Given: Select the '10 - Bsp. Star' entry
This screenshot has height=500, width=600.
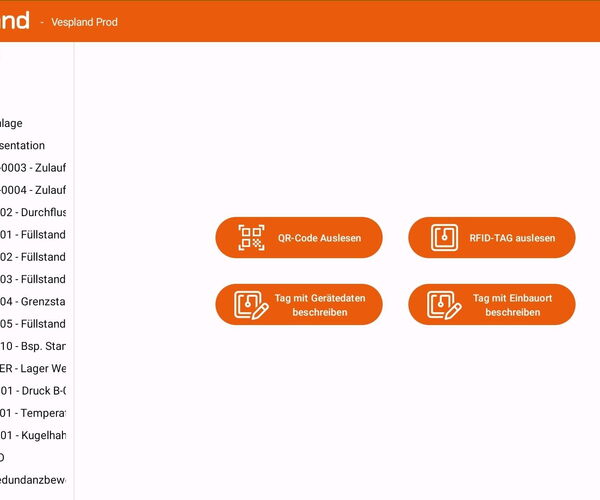Looking at the screenshot, I should point(33,346).
